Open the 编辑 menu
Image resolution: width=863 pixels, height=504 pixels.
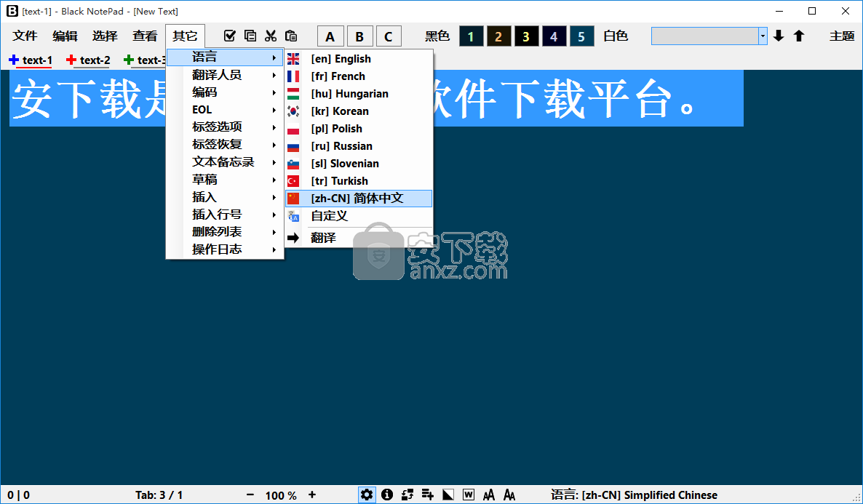pyautogui.click(x=65, y=36)
